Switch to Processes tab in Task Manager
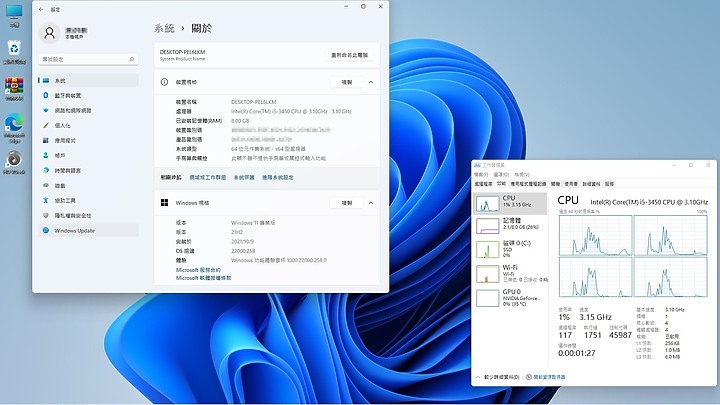720x405 pixels. click(x=484, y=184)
